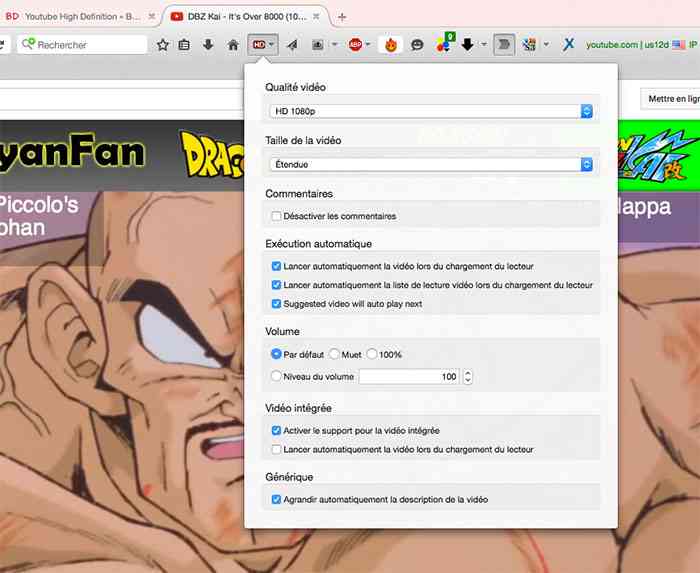Click the pixelated character extension icon

pos(529,45)
